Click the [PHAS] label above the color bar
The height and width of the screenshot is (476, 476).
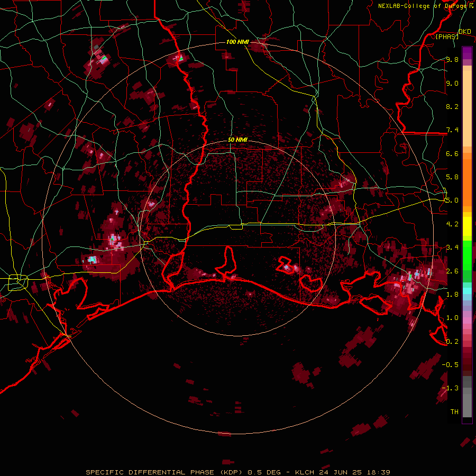pyautogui.click(x=447, y=37)
